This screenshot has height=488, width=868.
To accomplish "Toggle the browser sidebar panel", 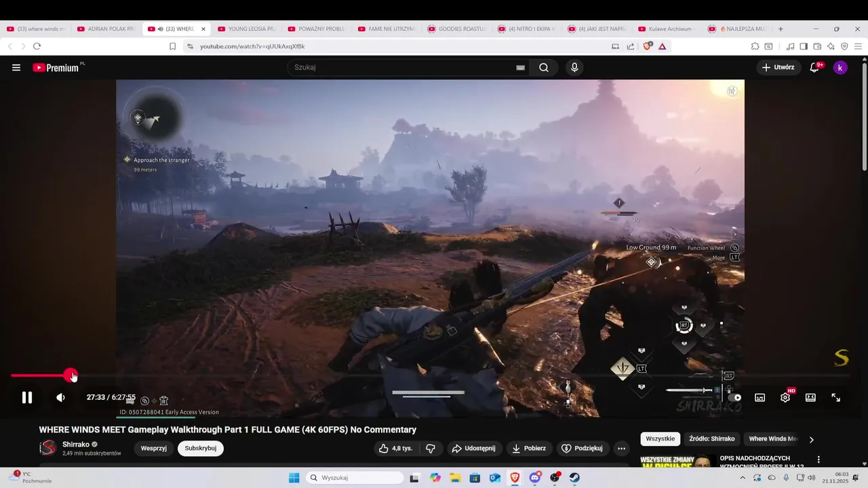I will 804,46.
